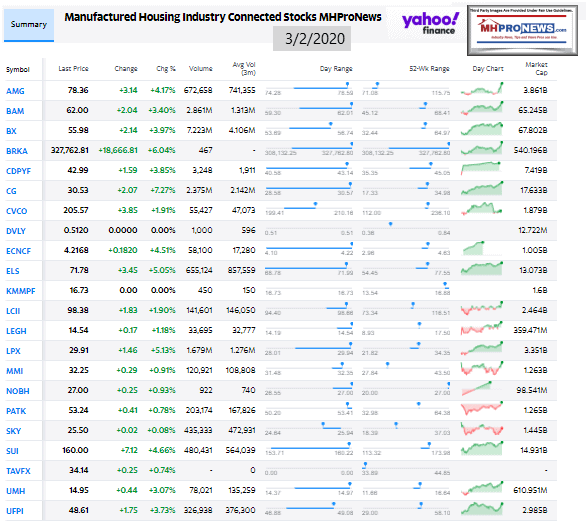588x531 pixels.
Task: Open the LEGH ticker symbol link
Action: tap(16, 331)
